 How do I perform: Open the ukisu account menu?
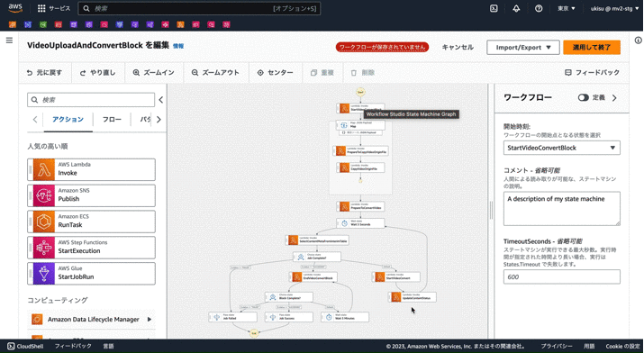(x=614, y=8)
